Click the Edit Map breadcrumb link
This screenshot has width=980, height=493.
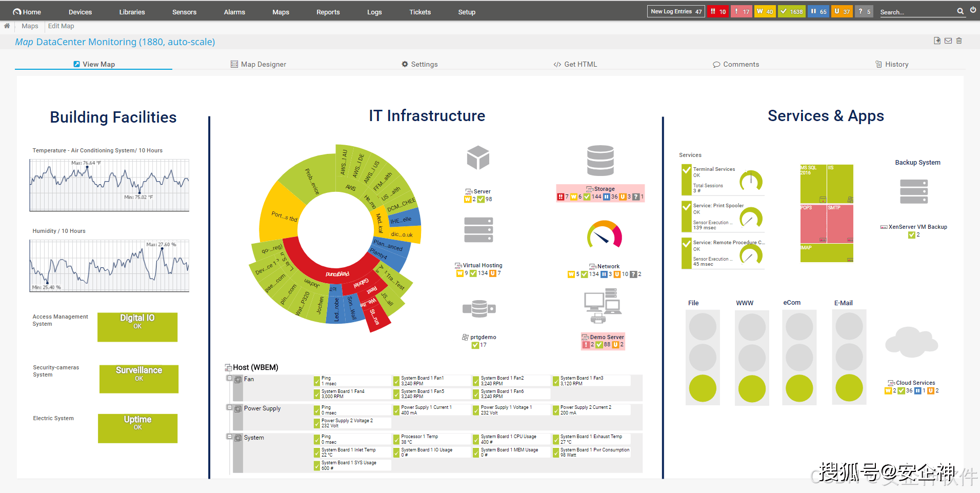(x=61, y=26)
